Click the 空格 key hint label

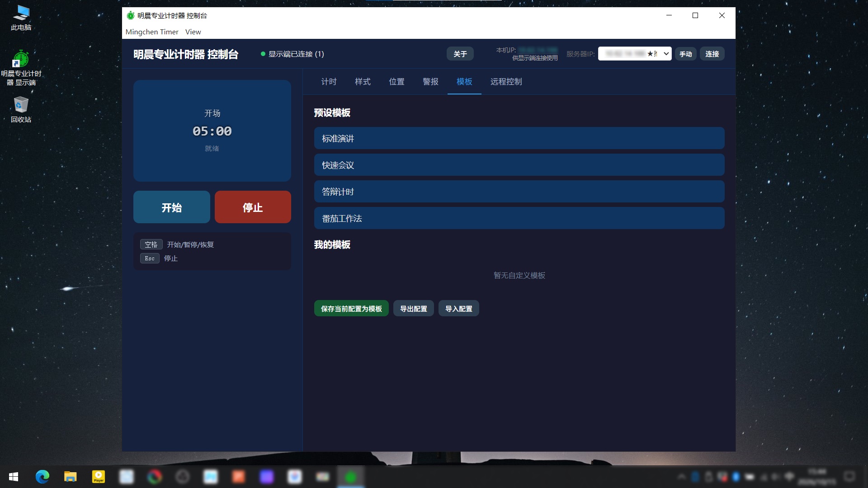click(x=151, y=244)
